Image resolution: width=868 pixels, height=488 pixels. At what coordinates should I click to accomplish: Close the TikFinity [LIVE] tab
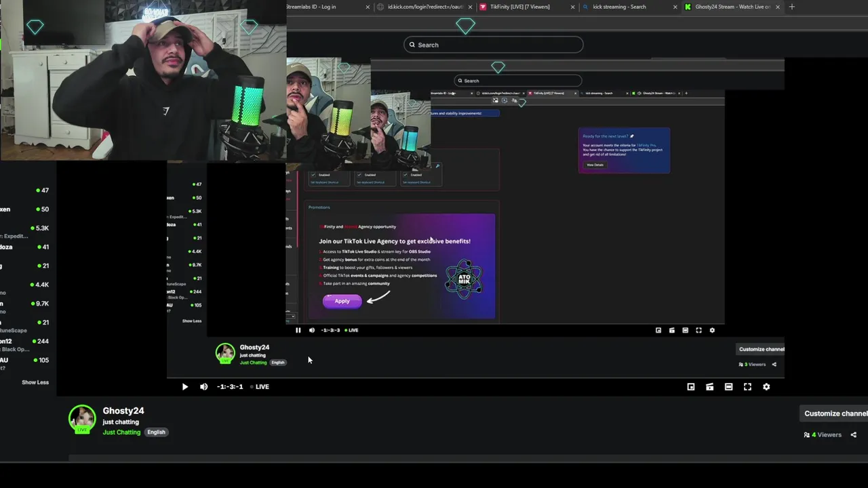pyautogui.click(x=572, y=7)
